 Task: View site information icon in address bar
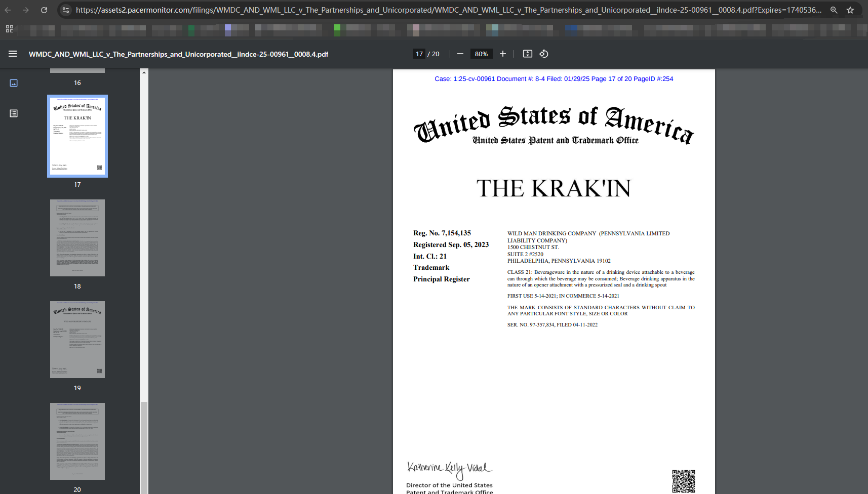click(66, 10)
